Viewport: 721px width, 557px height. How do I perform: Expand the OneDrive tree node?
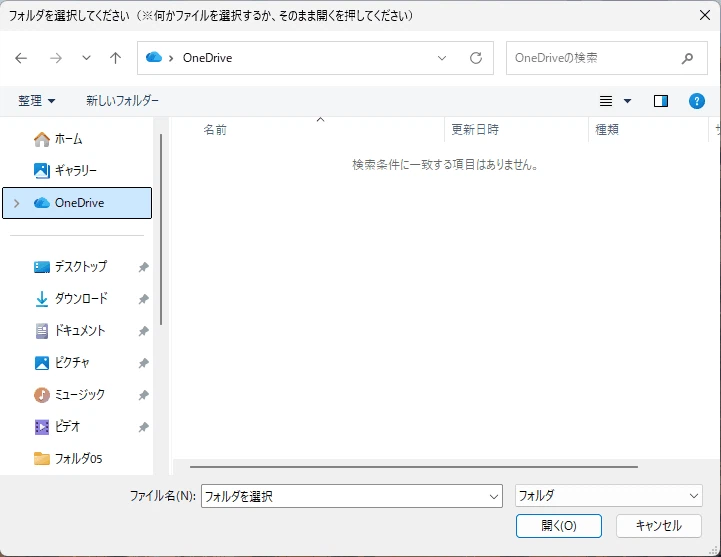[17, 203]
